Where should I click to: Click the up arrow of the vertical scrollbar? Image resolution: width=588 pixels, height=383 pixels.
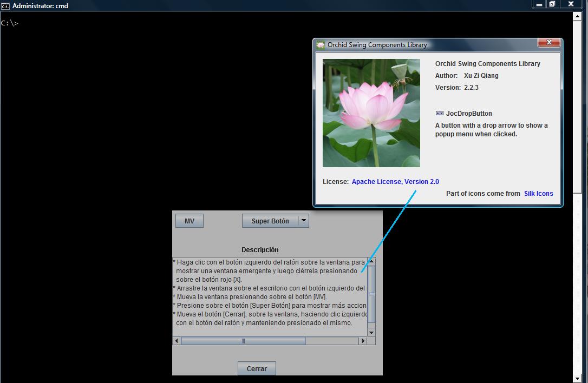371,260
